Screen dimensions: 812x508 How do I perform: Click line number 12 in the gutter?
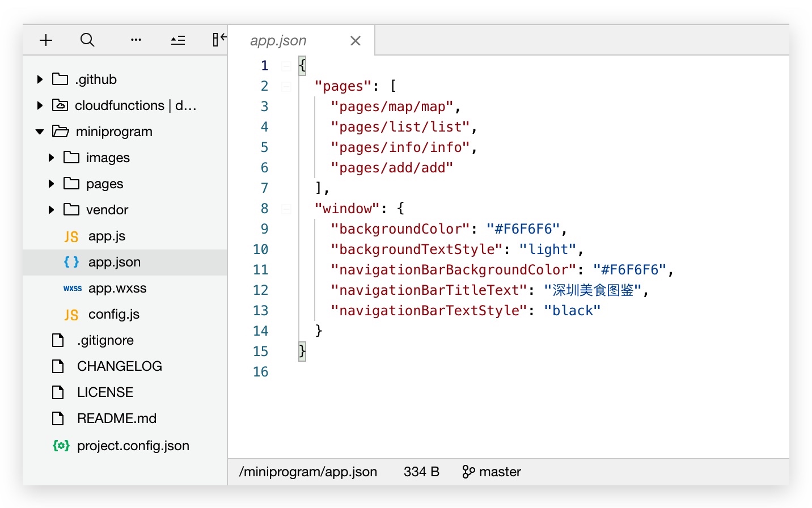click(261, 290)
